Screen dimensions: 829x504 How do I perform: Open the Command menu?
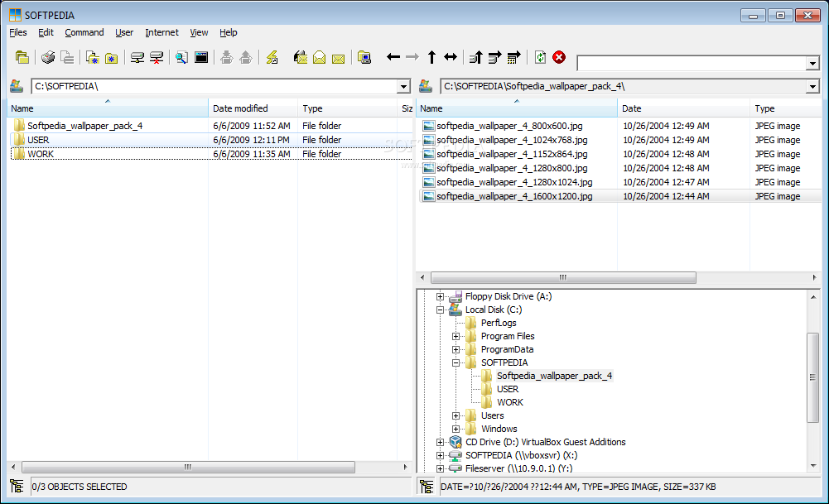84,32
